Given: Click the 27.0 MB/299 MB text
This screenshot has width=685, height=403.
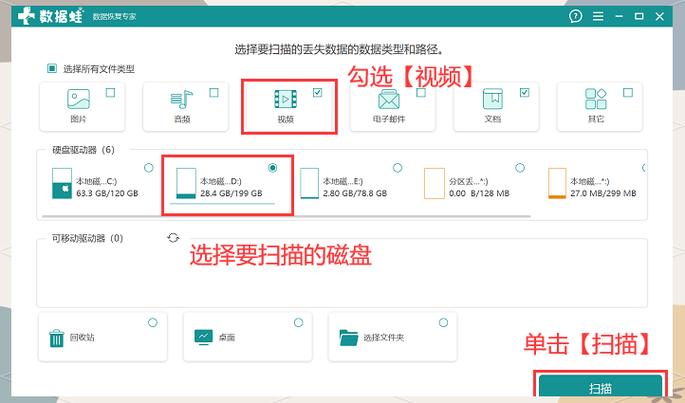Looking at the screenshot, I should tap(603, 193).
